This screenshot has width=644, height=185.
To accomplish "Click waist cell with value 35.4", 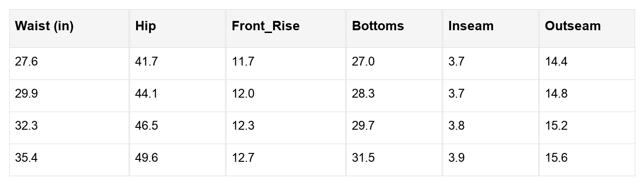I will point(69,160).
